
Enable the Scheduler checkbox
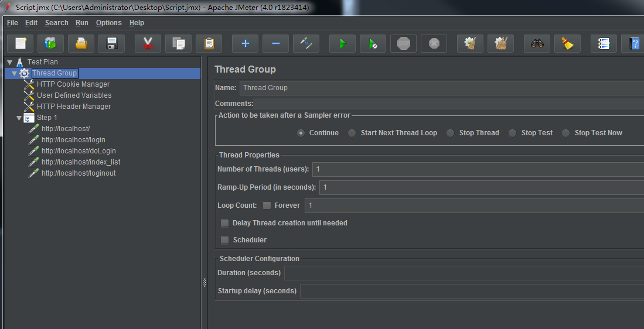[224, 240]
